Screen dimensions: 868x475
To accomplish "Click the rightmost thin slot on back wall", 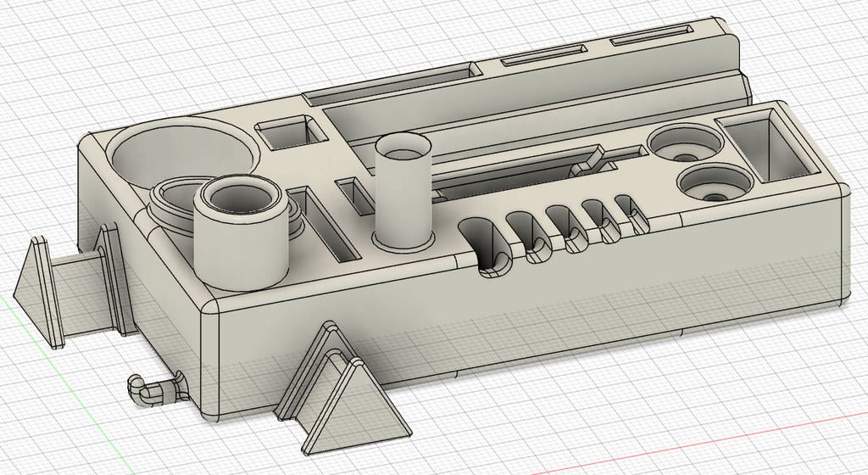I will tap(651, 35).
